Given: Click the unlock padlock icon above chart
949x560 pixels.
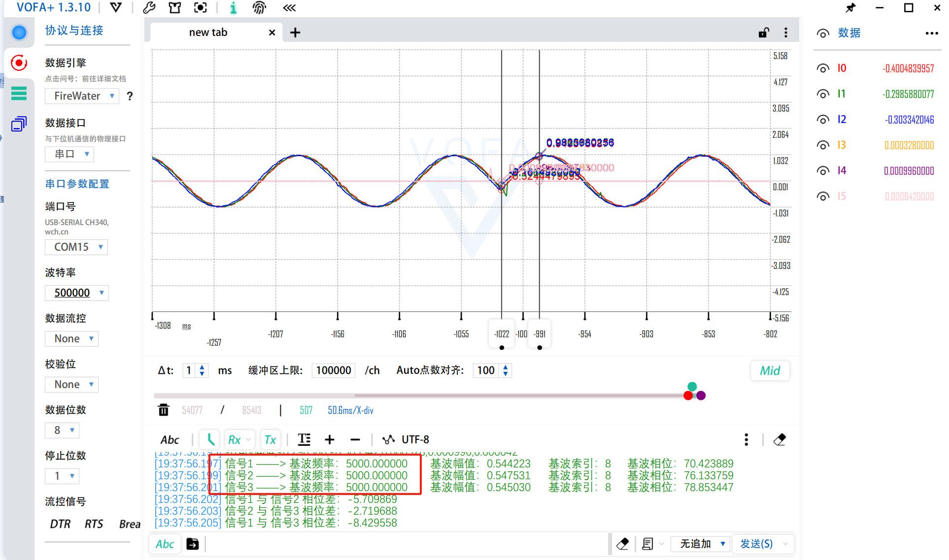Looking at the screenshot, I should click(x=763, y=33).
